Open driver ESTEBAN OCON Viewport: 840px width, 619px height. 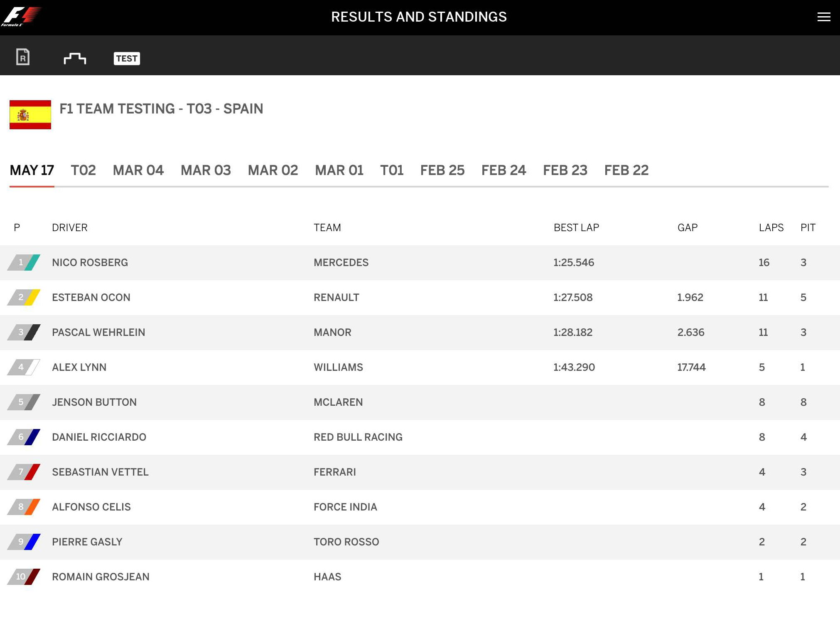pos(91,298)
